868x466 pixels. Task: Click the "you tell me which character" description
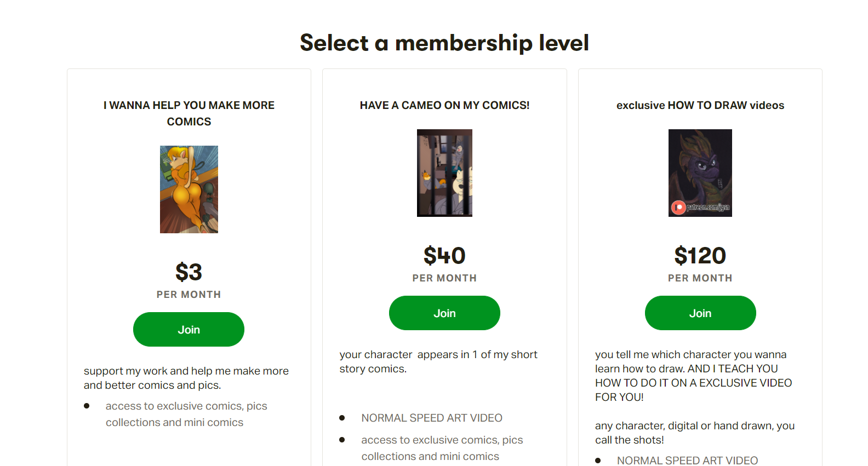693,376
